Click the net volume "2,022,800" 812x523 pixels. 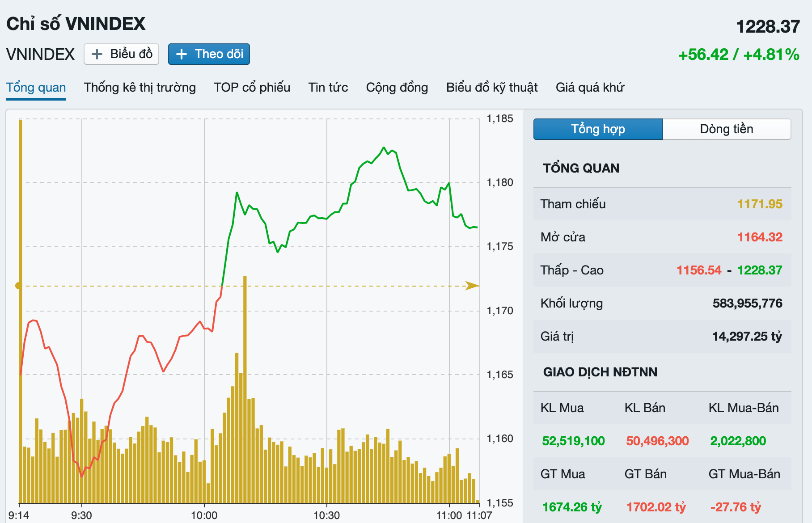pos(738,441)
